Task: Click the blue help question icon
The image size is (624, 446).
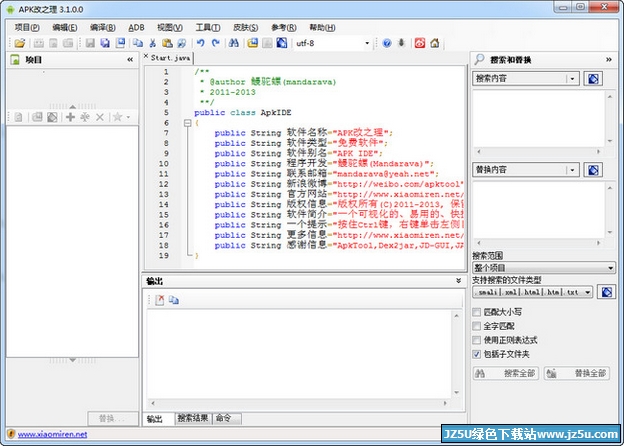Action: tap(386, 43)
